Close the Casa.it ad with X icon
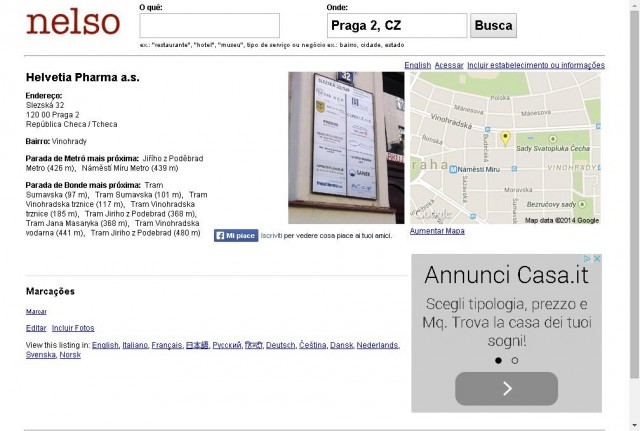 [597, 259]
